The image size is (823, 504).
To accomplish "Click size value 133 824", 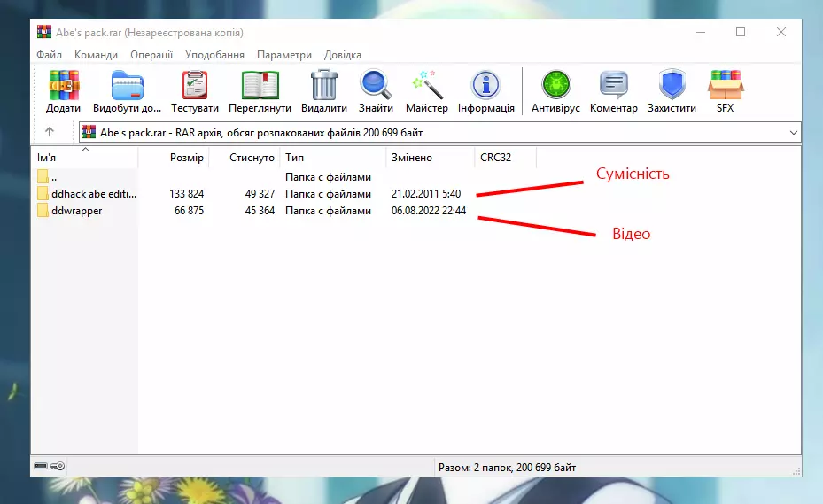I will tap(186, 194).
